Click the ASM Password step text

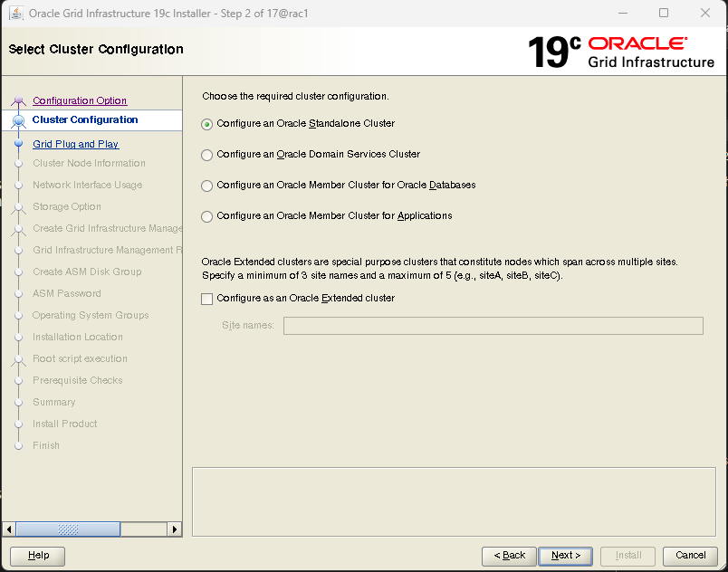(x=66, y=293)
